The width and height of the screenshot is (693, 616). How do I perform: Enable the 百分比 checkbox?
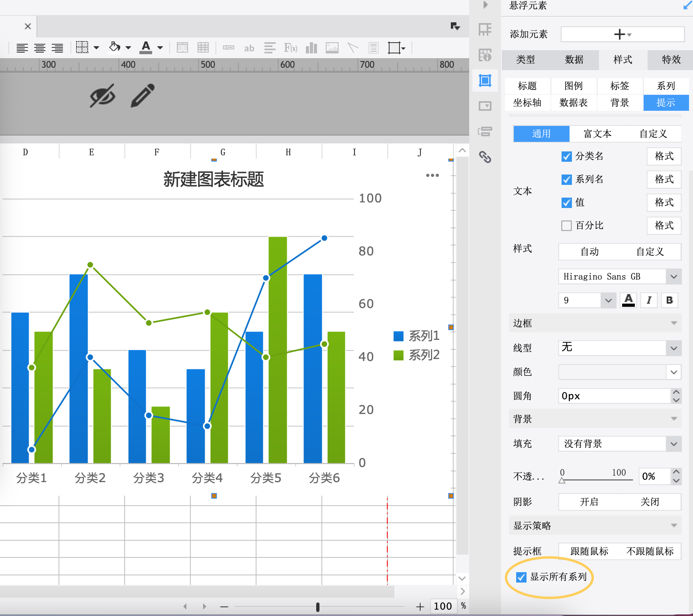566,226
